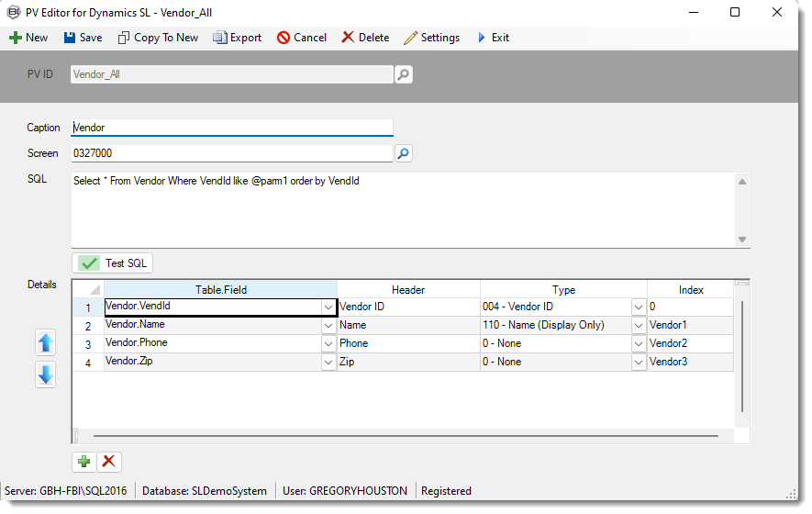Click the Vendor3 index cell
812x514 pixels.
click(x=690, y=363)
